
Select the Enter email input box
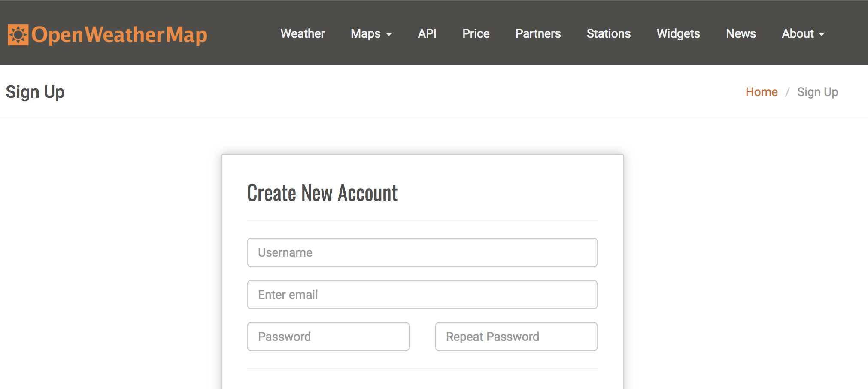pyautogui.click(x=422, y=295)
